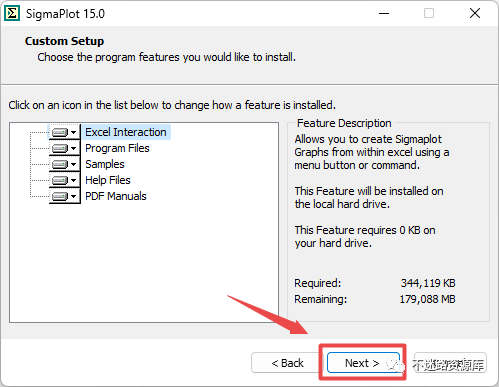Click the Program Files drive icon
The height and width of the screenshot is (387, 499).
[60, 148]
